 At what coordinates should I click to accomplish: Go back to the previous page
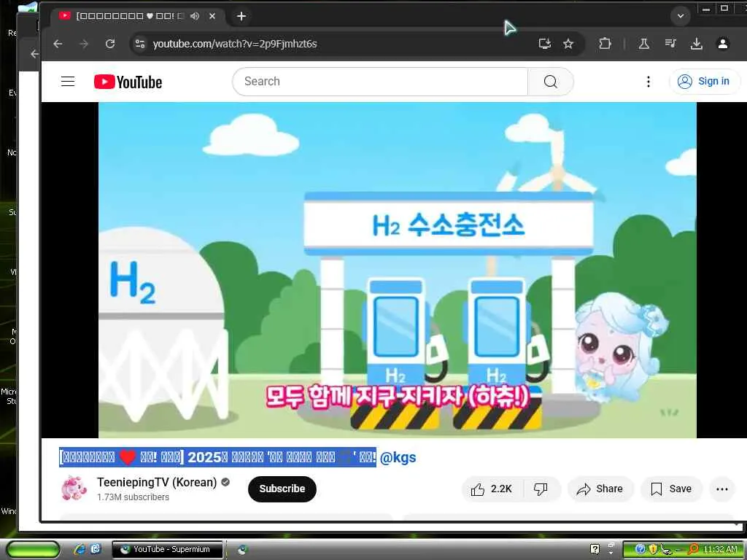pyautogui.click(x=58, y=44)
